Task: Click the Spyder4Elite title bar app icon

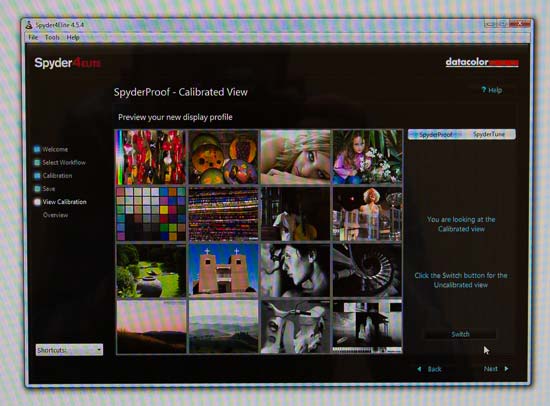Action: coord(29,25)
